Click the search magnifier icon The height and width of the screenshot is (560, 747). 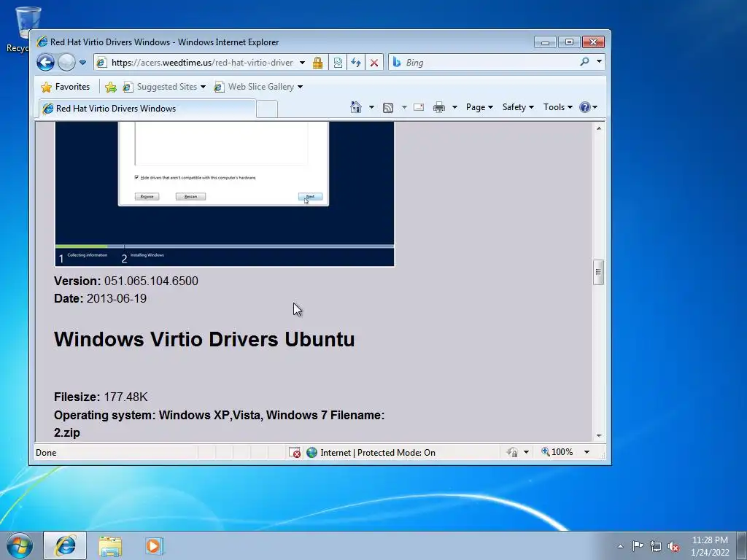(584, 61)
